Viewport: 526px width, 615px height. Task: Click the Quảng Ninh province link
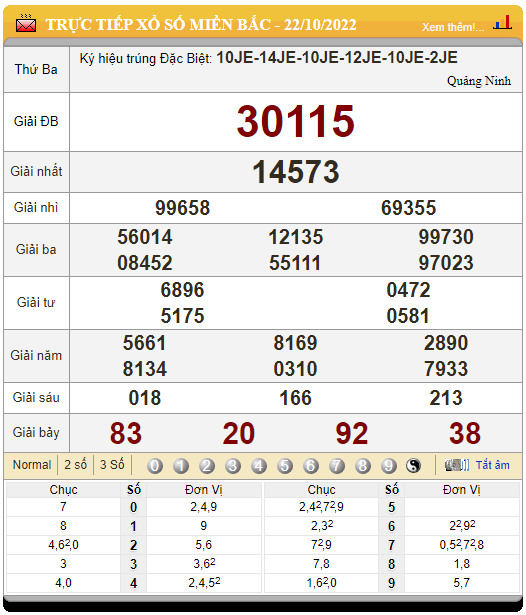coord(479,81)
